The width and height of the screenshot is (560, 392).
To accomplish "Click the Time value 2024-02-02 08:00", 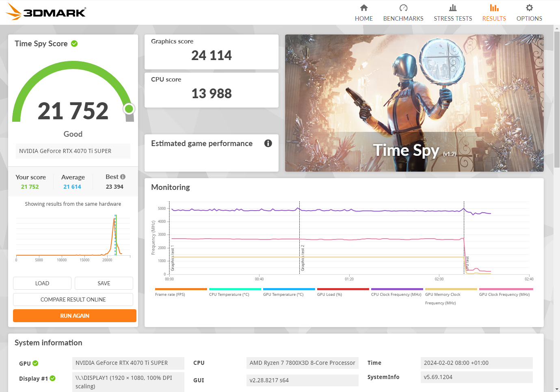I will [477, 363].
